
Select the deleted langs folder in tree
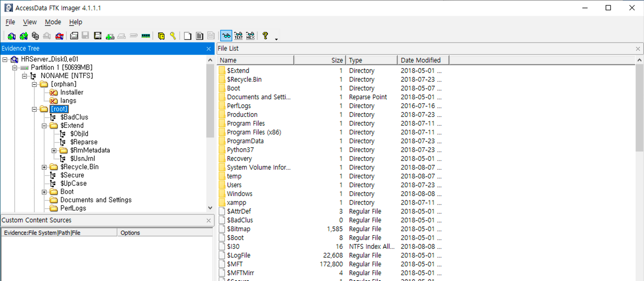tap(68, 101)
